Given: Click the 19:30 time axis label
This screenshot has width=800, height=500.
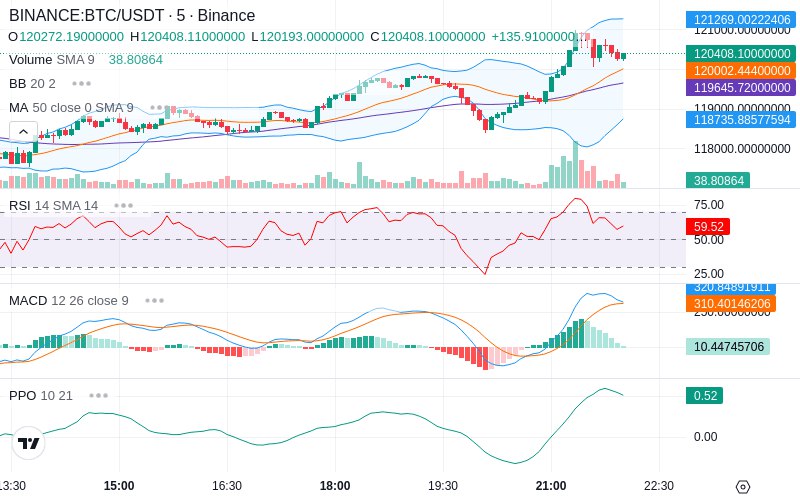Looking at the screenshot, I should pyautogui.click(x=443, y=485).
